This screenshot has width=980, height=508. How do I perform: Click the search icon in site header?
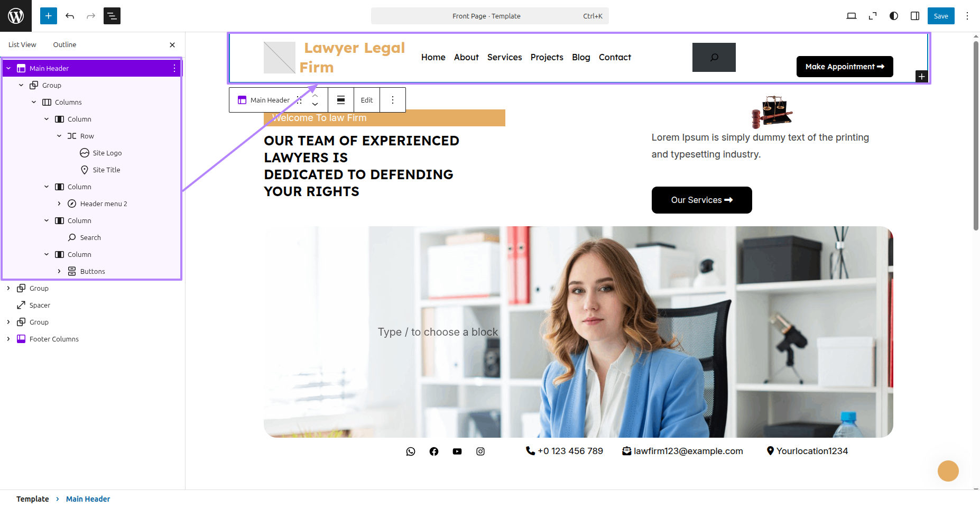click(714, 57)
